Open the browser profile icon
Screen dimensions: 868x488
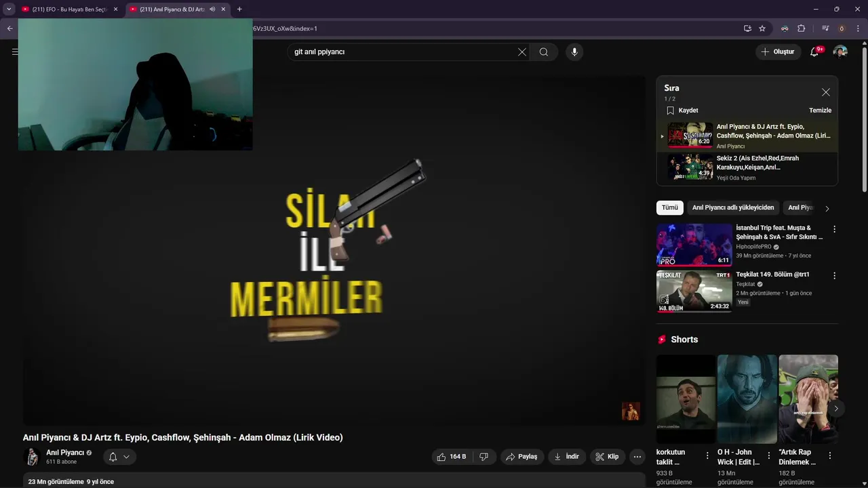pyautogui.click(x=842, y=28)
